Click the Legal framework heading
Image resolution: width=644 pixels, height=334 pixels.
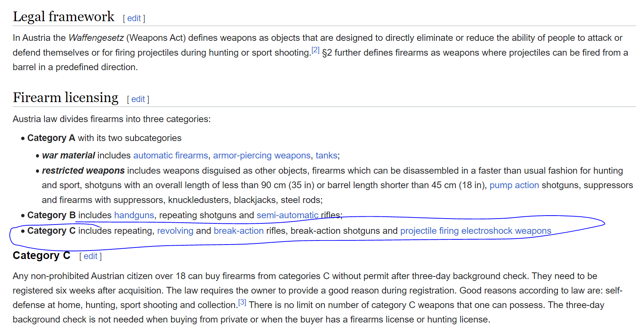(x=64, y=17)
